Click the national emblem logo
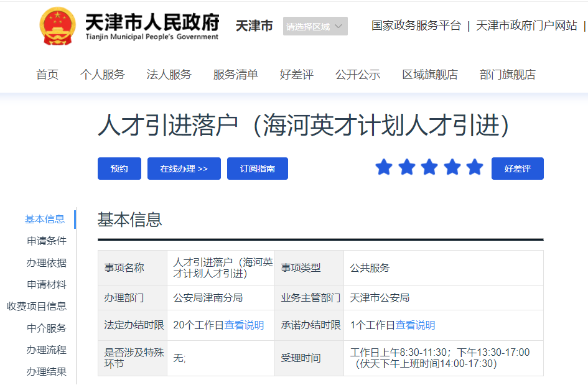 pyautogui.click(x=57, y=26)
